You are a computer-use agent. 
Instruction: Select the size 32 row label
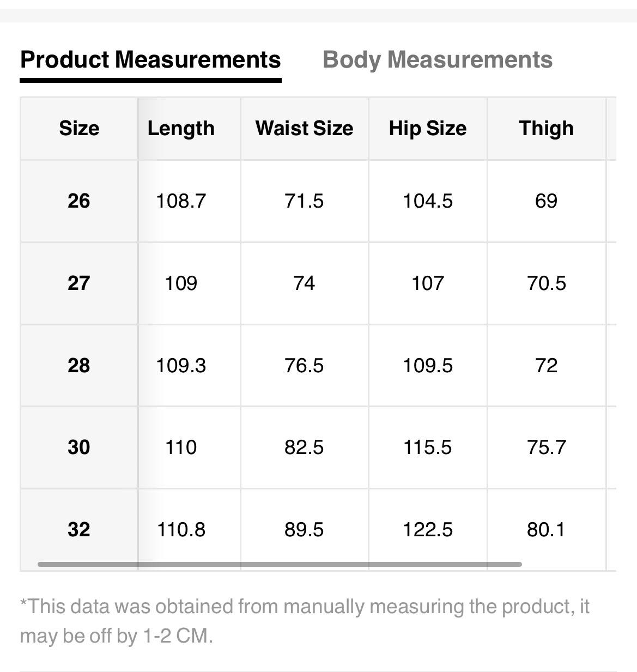tap(79, 529)
